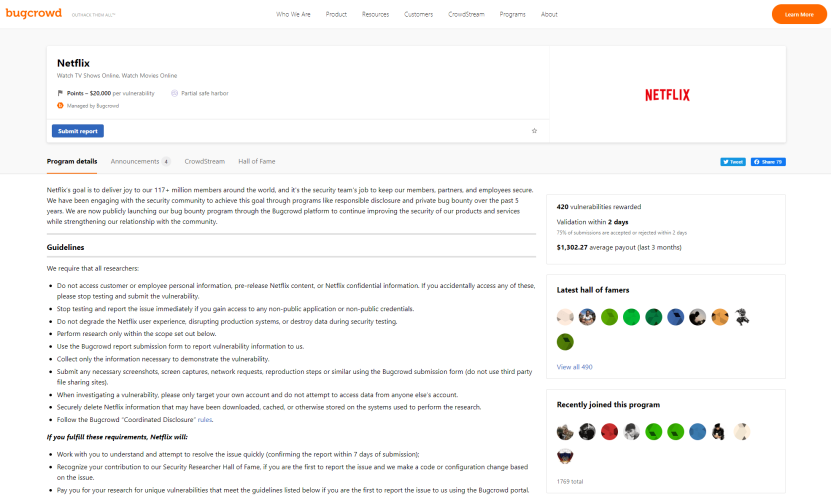Click the Netflix program title
This screenshot has height=500, width=831.
click(x=73, y=63)
